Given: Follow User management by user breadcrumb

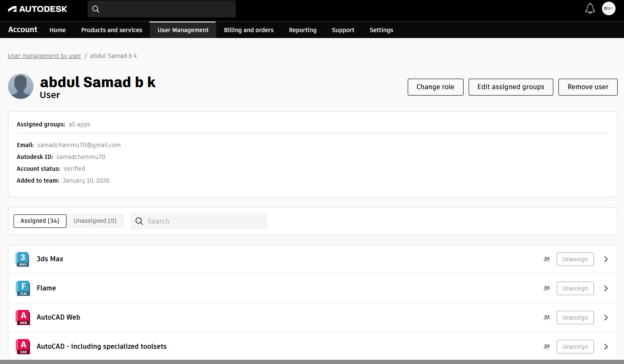Looking at the screenshot, I should click(44, 56).
